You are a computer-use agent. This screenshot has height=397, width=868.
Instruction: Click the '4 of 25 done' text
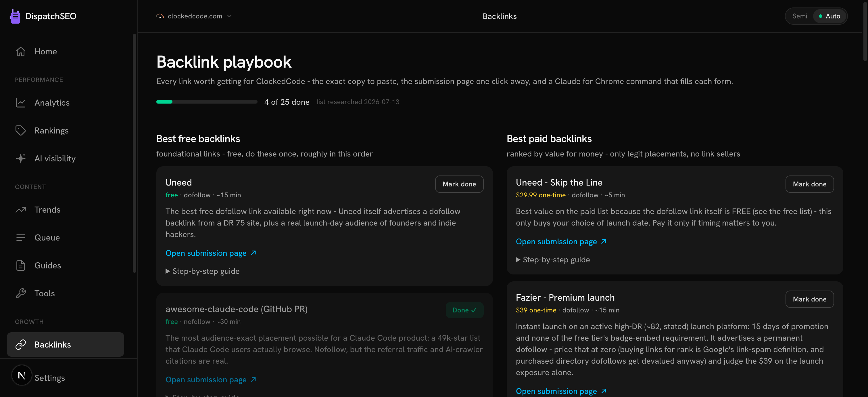(287, 102)
